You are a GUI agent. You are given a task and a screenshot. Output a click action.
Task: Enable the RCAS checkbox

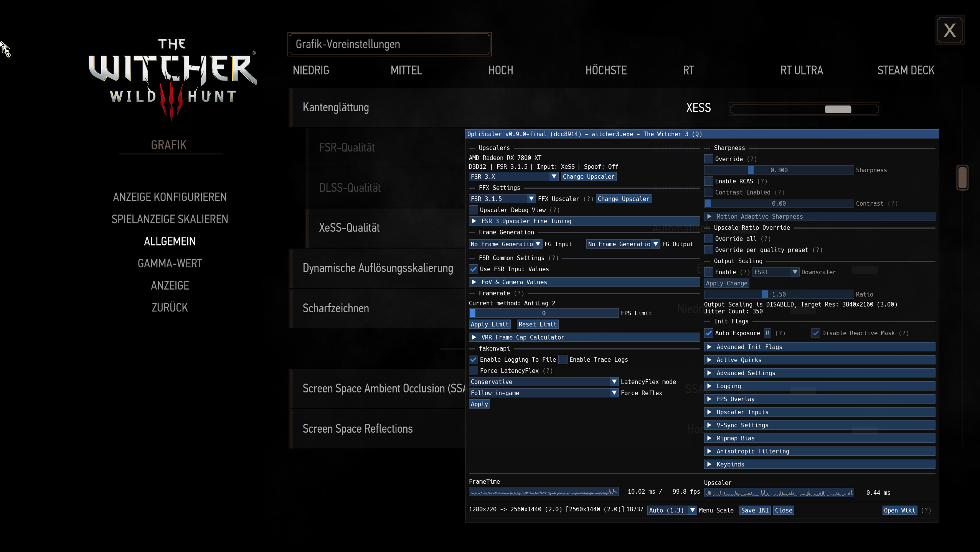[x=709, y=181]
